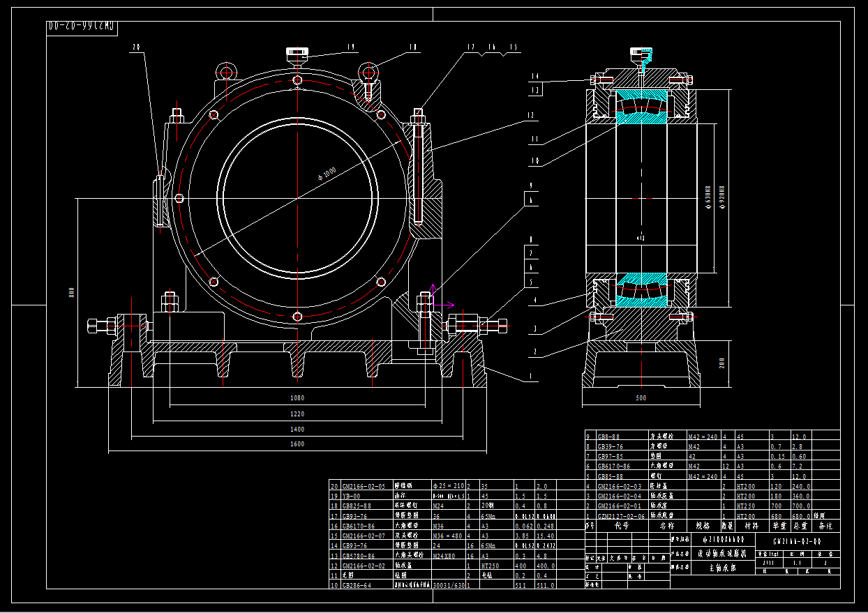868x613 pixels.
Task: Select the 1080 dimension text
Action: [x=297, y=398]
